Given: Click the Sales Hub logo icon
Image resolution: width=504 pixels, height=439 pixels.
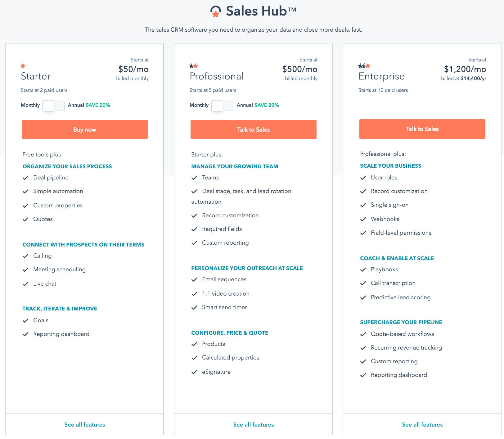Looking at the screenshot, I should pyautogui.click(x=216, y=11).
